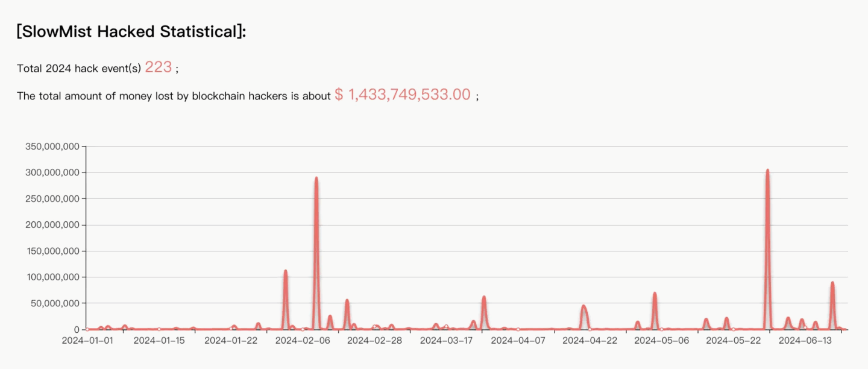Click the 2024-06-13 x-axis date label

tap(805, 341)
